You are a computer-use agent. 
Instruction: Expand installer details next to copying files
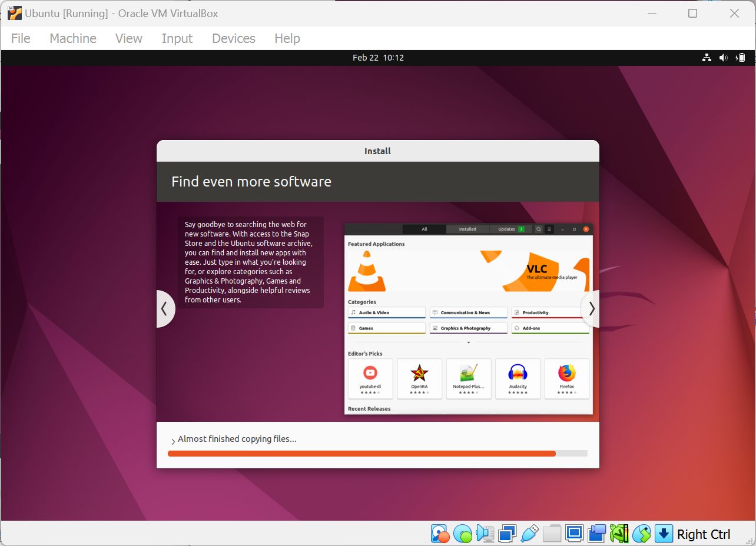click(x=173, y=441)
